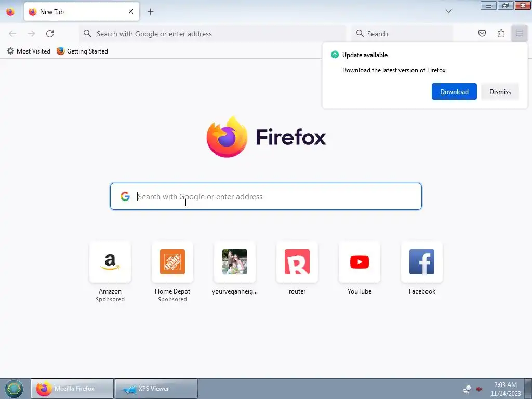Click the toolbar Search box
The height and width of the screenshot is (399, 532).
coord(402,34)
